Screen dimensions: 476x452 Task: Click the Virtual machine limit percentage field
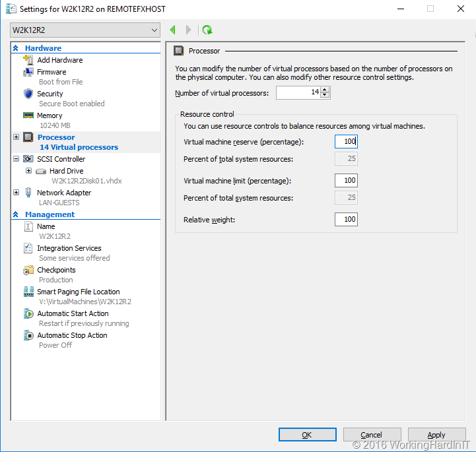coord(346,180)
